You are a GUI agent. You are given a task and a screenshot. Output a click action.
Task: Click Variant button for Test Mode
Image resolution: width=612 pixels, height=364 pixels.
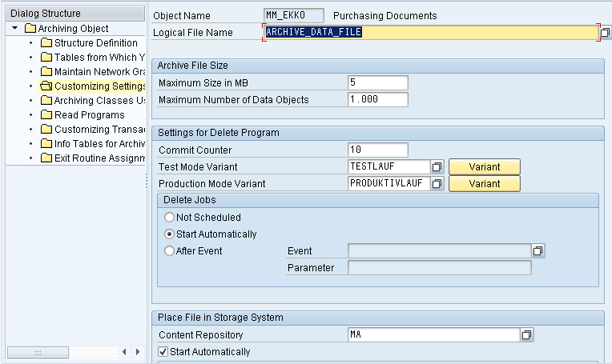pos(485,167)
